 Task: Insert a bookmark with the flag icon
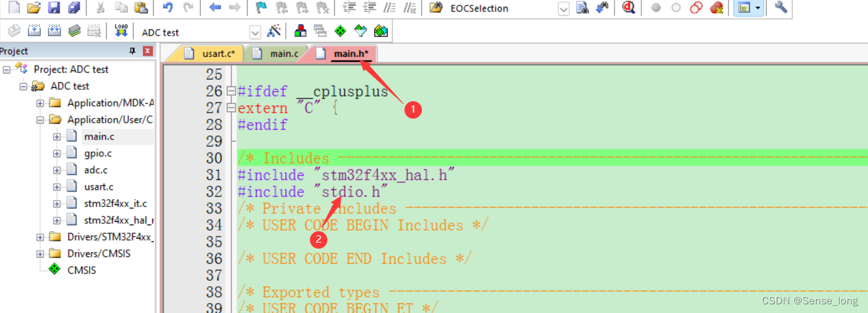pyautogui.click(x=262, y=8)
